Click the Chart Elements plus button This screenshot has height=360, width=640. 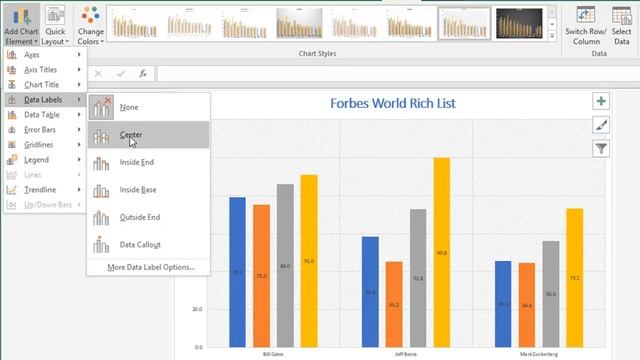[601, 101]
